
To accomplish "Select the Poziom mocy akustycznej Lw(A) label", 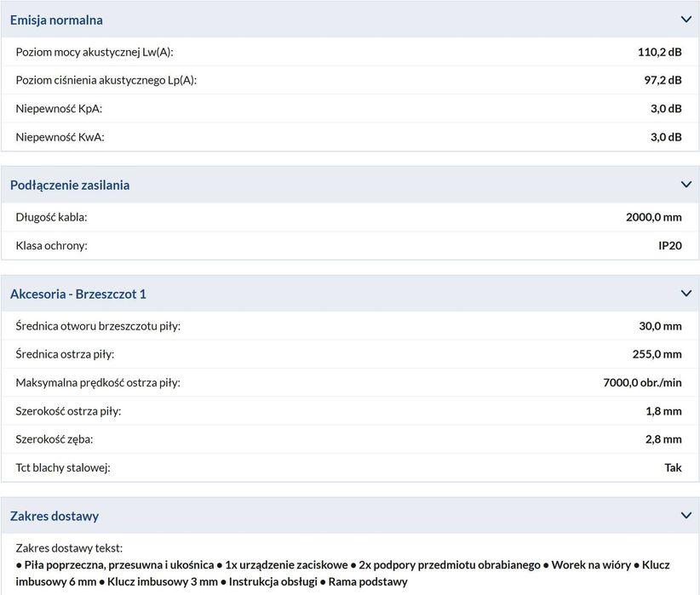I will point(95,52).
